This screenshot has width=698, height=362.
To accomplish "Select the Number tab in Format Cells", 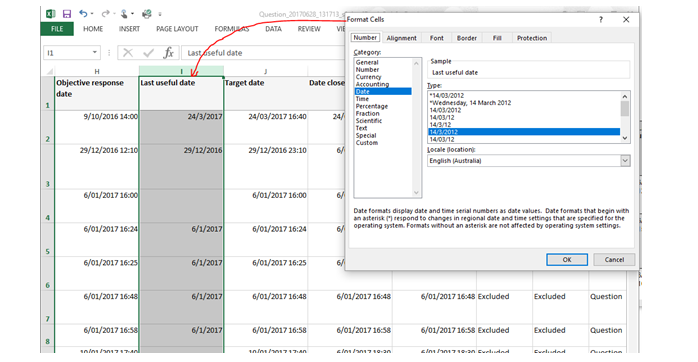I will coord(365,38).
